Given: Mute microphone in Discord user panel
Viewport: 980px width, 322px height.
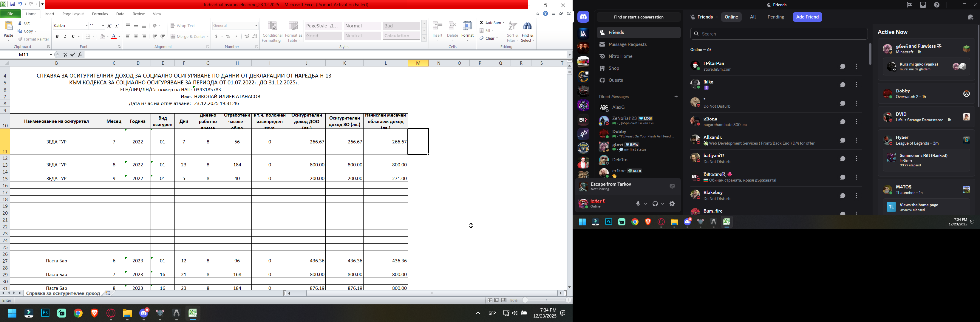Looking at the screenshot, I should click(638, 204).
